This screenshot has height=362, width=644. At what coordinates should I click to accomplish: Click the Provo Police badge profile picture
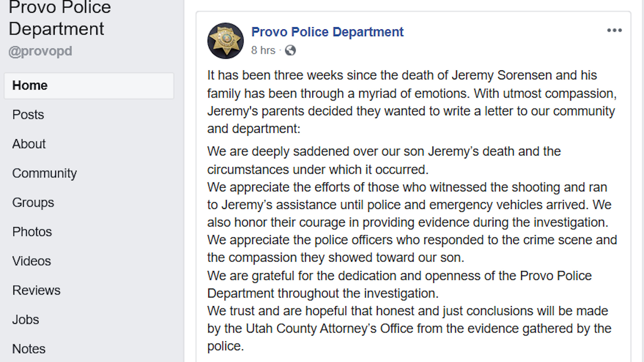[x=225, y=41]
